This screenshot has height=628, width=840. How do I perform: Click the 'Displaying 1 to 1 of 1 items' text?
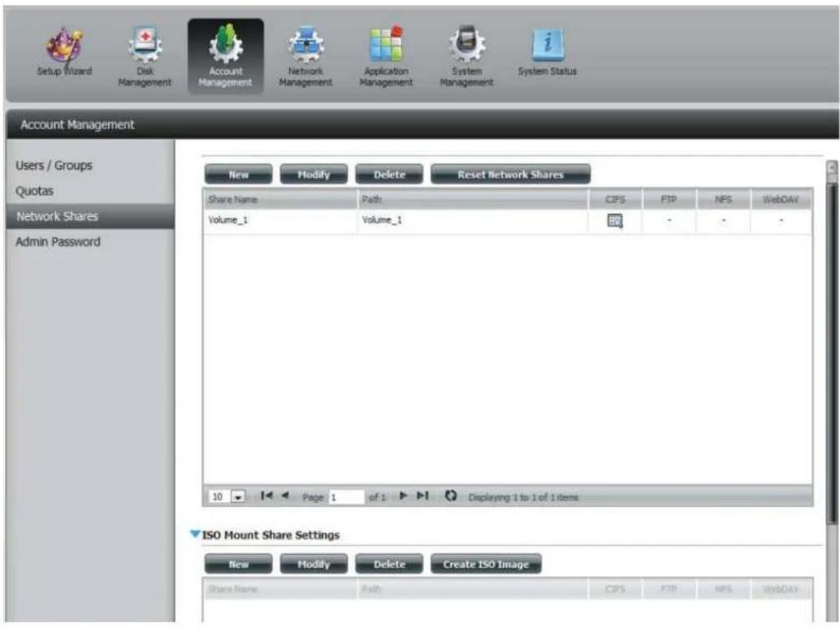[523, 497]
